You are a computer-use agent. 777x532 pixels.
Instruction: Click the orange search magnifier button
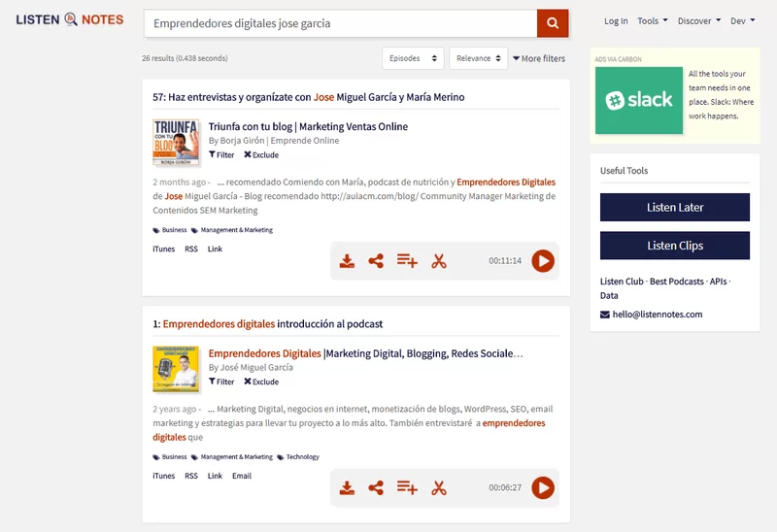(553, 23)
